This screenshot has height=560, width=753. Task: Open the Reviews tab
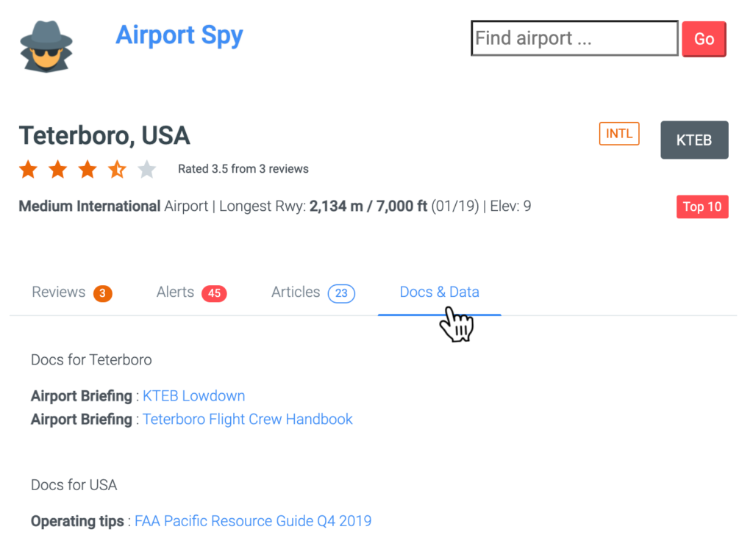[x=59, y=292]
